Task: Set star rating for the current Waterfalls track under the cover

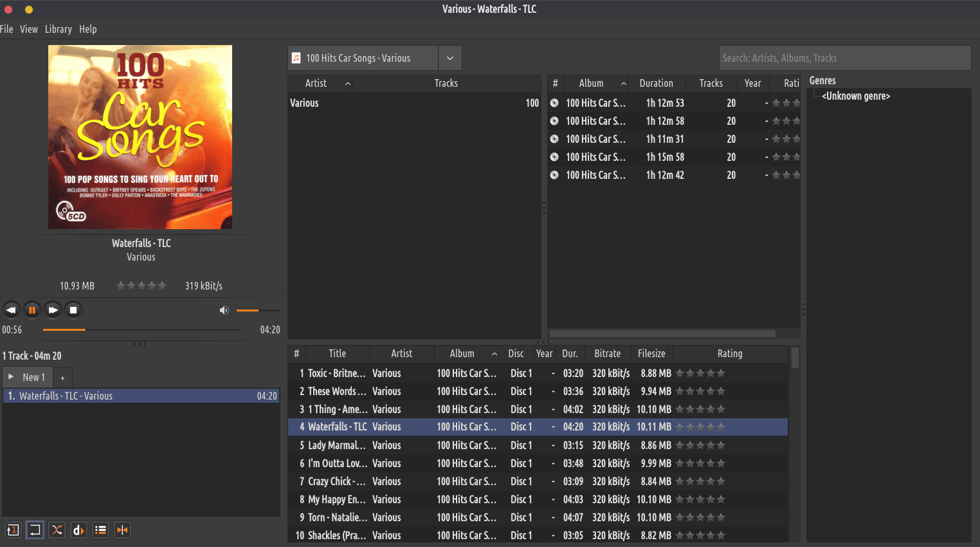Action: point(141,286)
